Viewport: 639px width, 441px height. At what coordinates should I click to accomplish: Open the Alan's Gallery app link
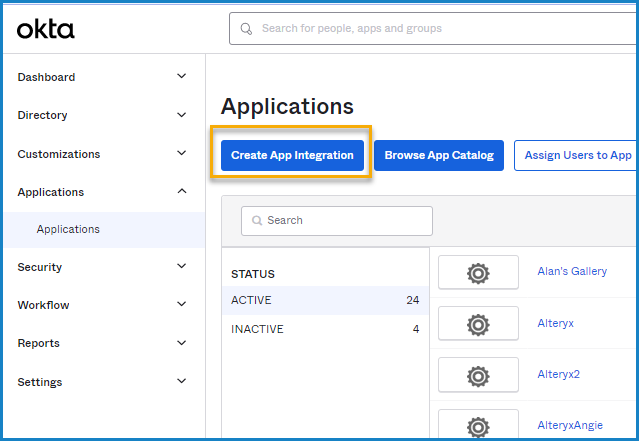click(572, 271)
